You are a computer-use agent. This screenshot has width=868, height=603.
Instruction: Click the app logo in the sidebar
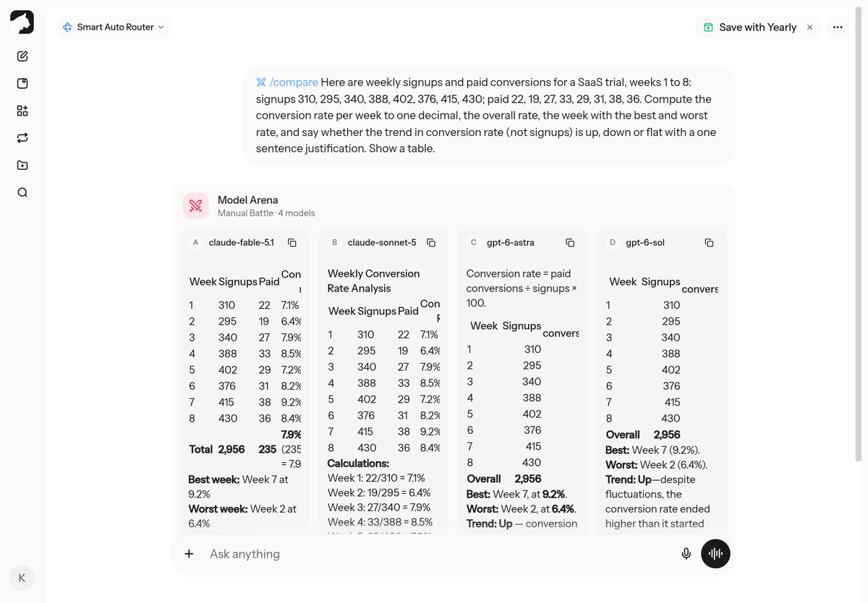(x=22, y=22)
